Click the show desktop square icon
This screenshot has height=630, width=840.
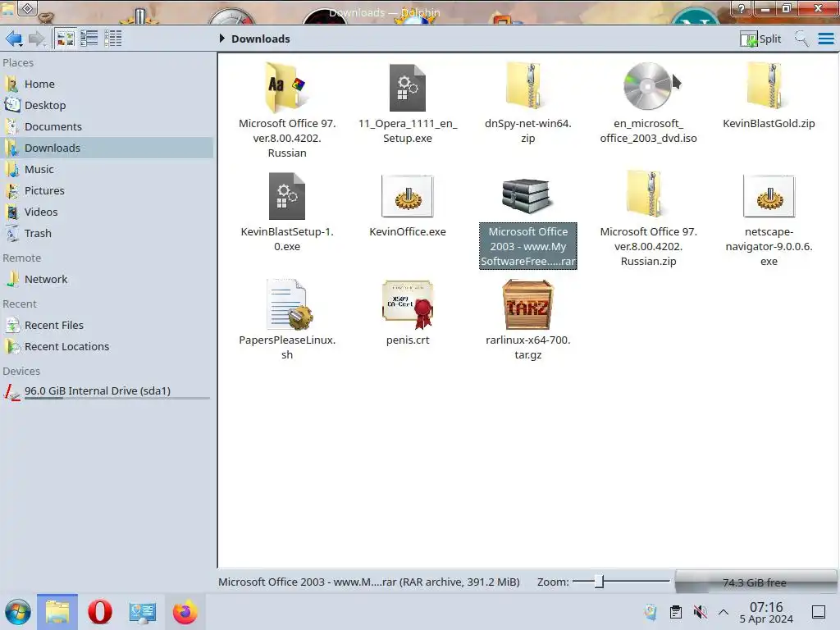point(819,612)
